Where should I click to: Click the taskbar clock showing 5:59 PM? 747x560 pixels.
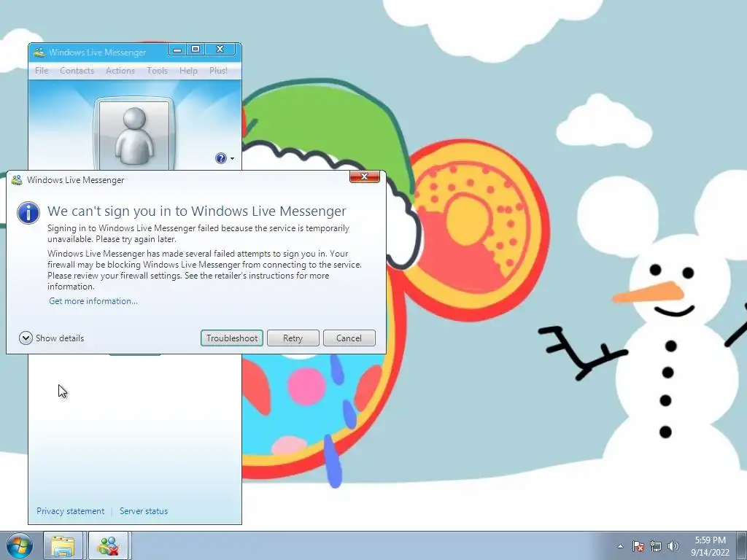pos(710,546)
